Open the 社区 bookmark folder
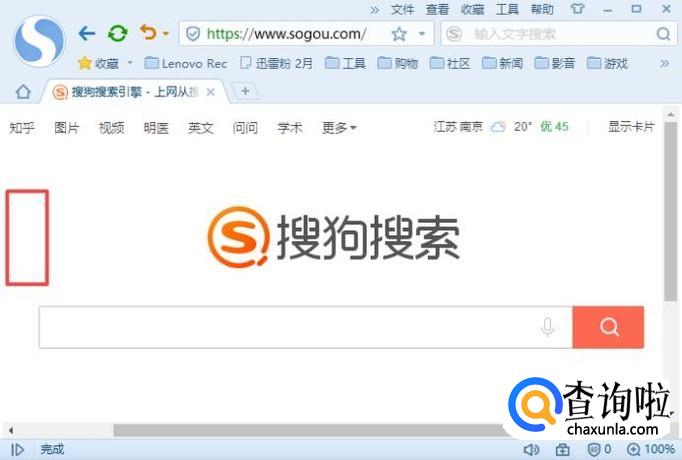 click(450, 63)
